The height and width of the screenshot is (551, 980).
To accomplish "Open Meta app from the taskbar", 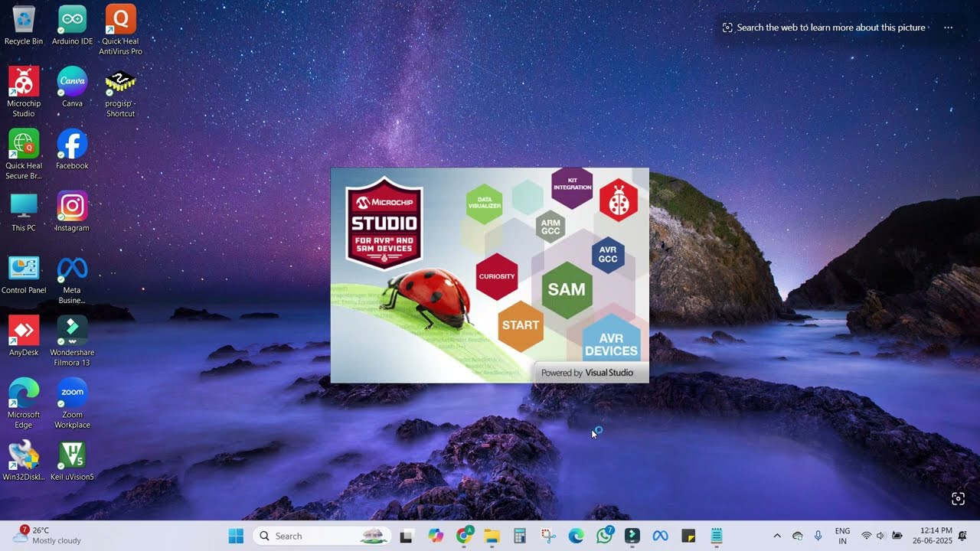I will [x=660, y=536].
